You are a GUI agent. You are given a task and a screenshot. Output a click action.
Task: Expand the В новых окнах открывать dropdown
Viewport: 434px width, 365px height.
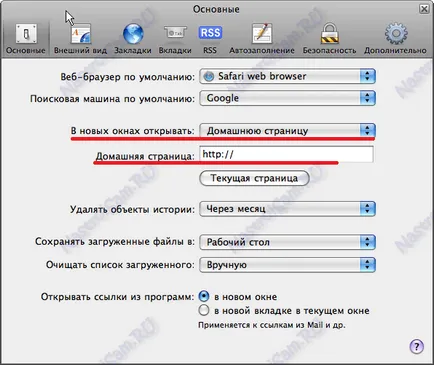[287, 131]
